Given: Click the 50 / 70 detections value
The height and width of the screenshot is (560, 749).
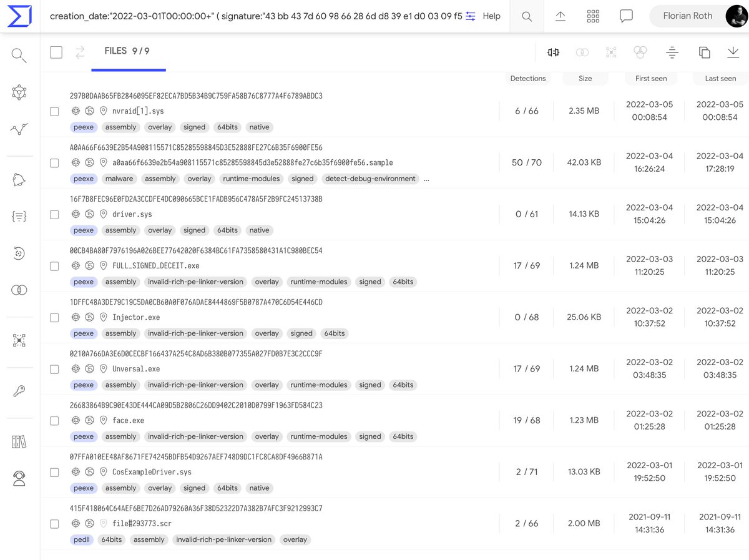Looking at the screenshot, I should [x=527, y=162].
